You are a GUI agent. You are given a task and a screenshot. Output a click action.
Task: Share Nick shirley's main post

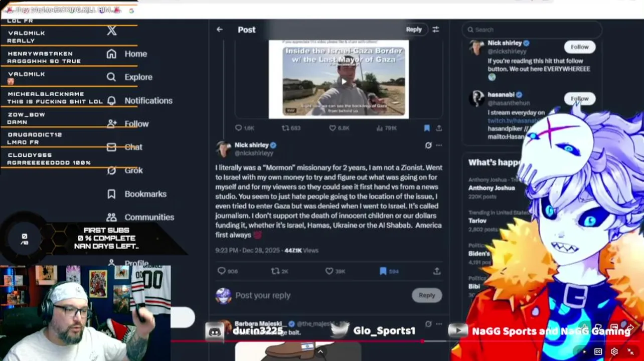coord(437,271)
